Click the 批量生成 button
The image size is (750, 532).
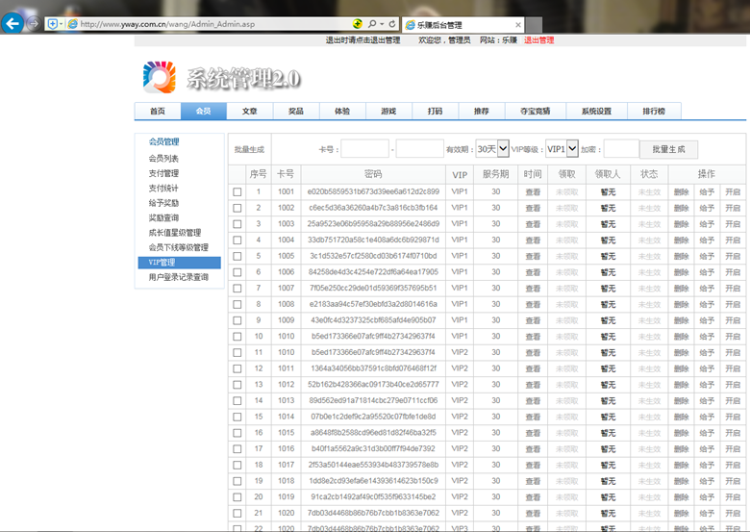coord(669,149)
